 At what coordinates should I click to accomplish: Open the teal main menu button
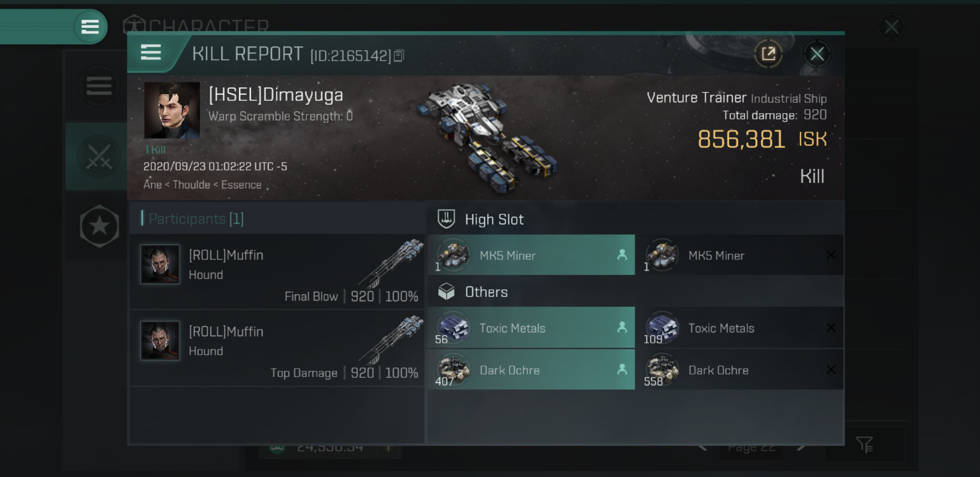pyautogui.click(x=90, y=26)
